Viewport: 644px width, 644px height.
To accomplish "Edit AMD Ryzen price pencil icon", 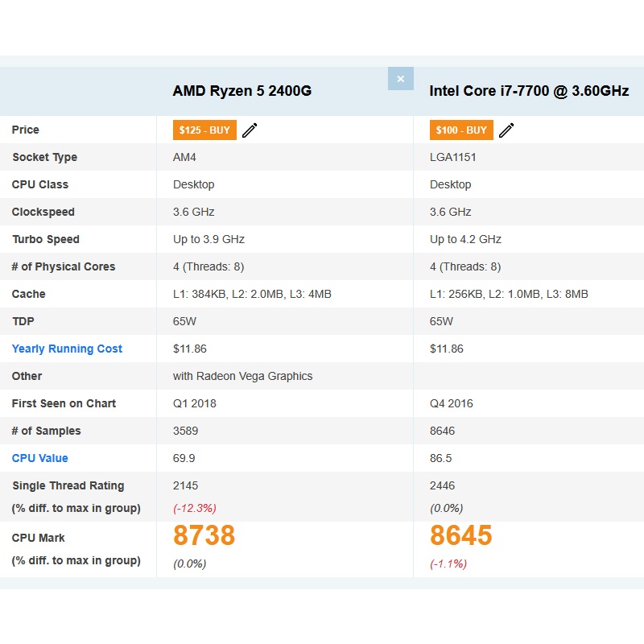I will tap(250, 130).
